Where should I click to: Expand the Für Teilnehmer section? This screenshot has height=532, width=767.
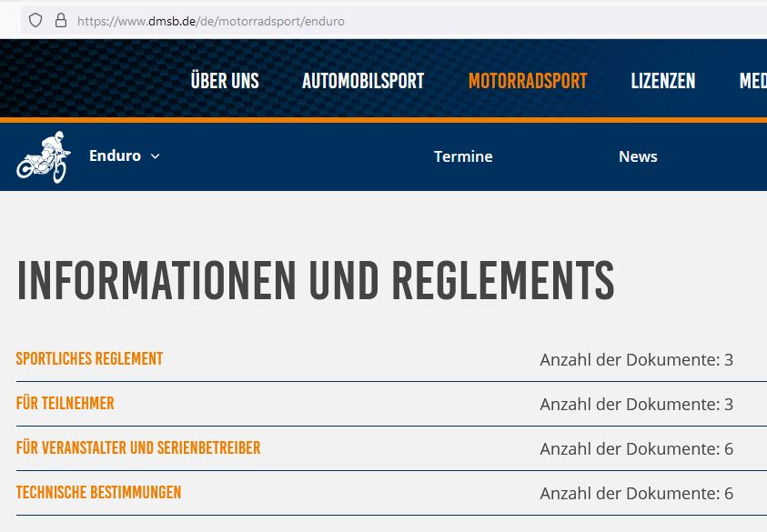pos(66,404)
